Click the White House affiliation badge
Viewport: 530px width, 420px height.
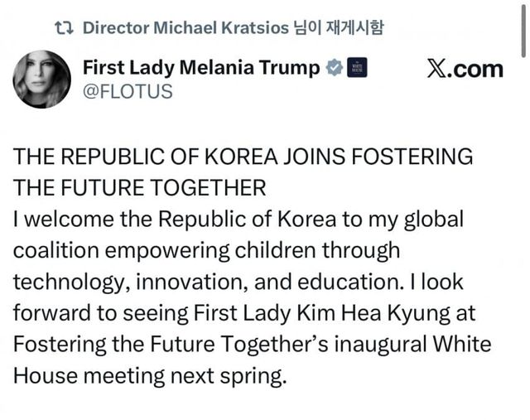[355, 68]
